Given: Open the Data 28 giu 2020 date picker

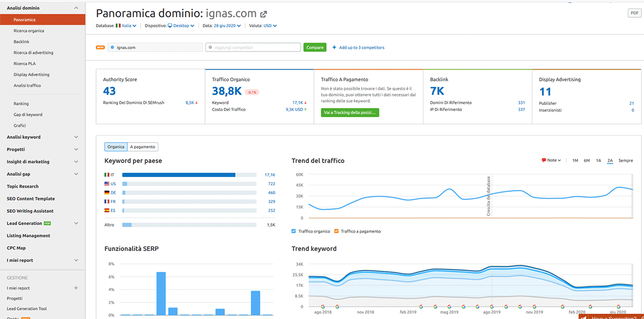Looking at the screenshot, I should point(228,25).
